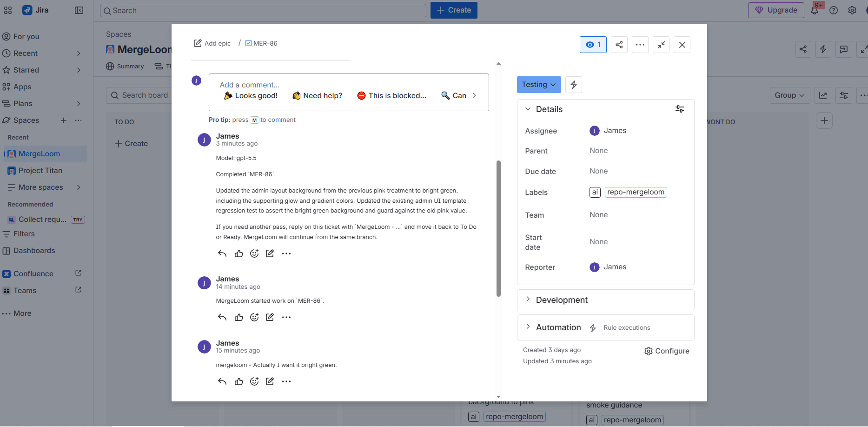This screenshot has width=868, height=427.
Task: Add a reaction to the 14 minutes ago comment
Action: click(x=254, y=317)
